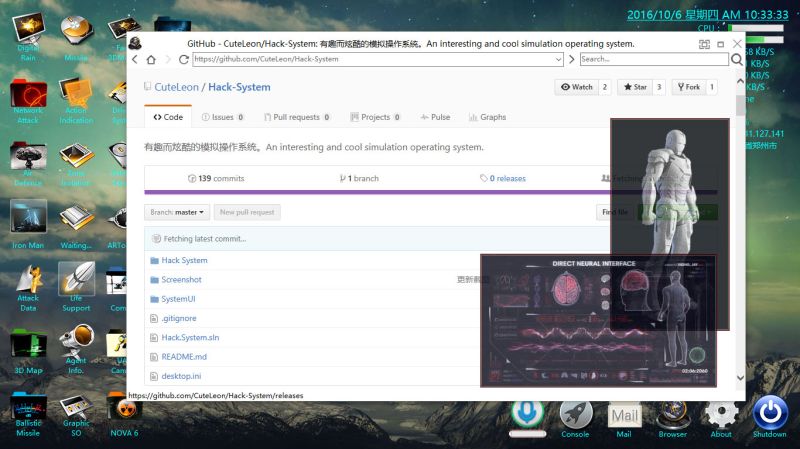Launch the Air Defence icon
Image resolution: width=800 pixels, height=449 pixels.
pyautogui.click(x=29, y=164)
